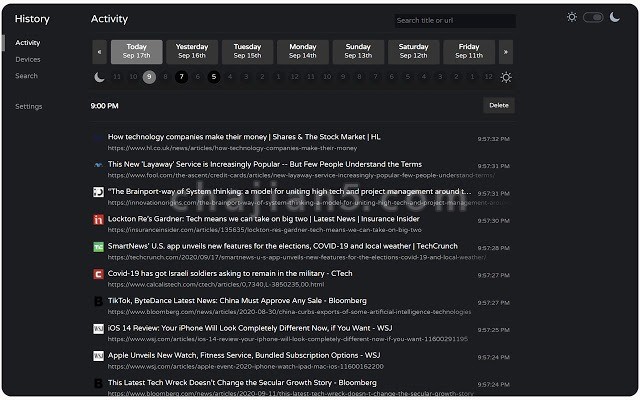The width and height of the screenshot is (640, 400).
Task: Open the 'Layaway' Service article link
Action: (265, 164)
